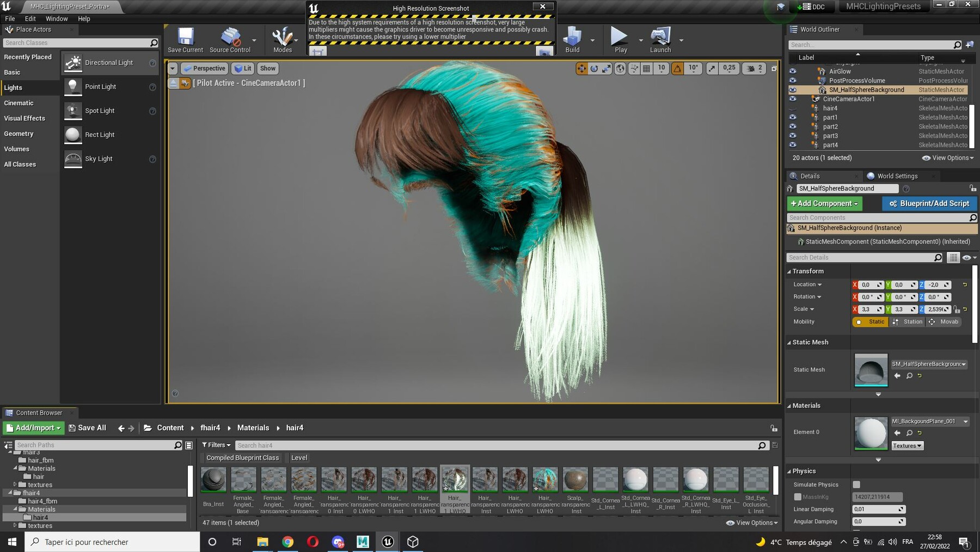Toggle scale snapping icon in viewport

pyautogui.click(x=712, y=68)
